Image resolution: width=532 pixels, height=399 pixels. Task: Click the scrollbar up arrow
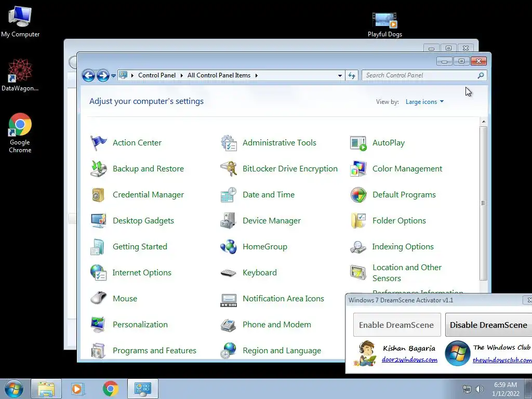pyautogui.click(x=484, y=122)
